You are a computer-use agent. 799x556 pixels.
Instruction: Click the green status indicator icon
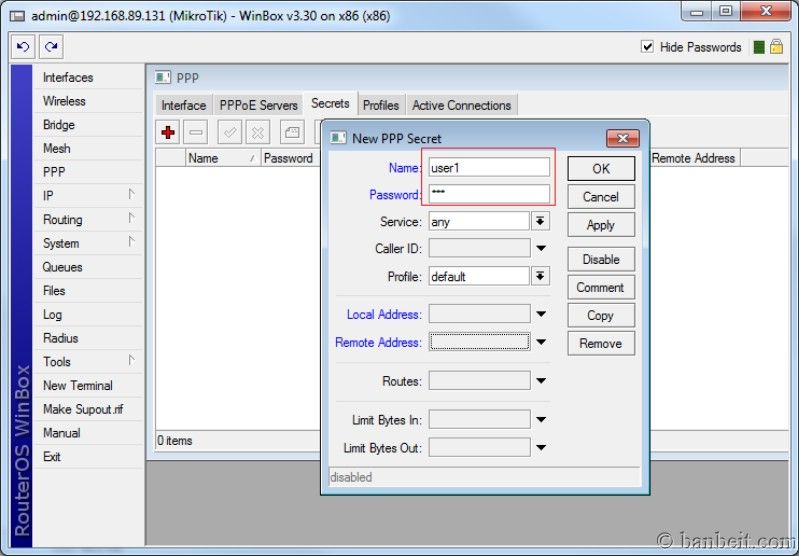759,47
